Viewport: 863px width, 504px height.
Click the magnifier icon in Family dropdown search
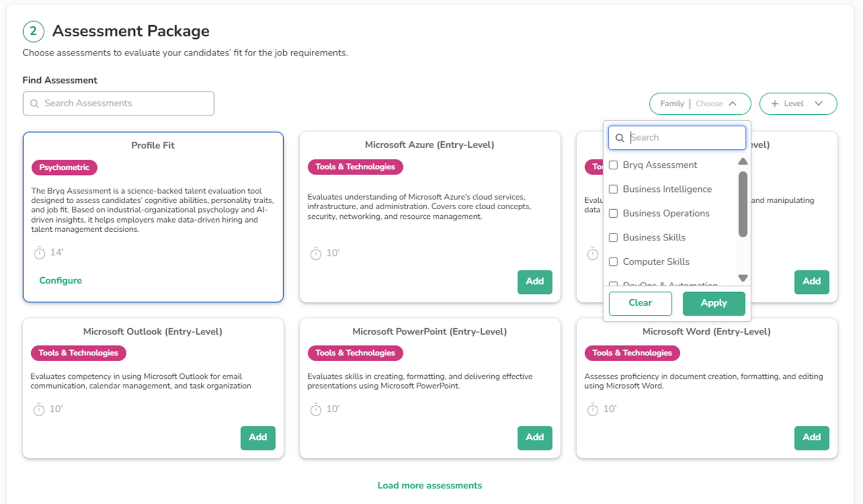tap(620, 138)
